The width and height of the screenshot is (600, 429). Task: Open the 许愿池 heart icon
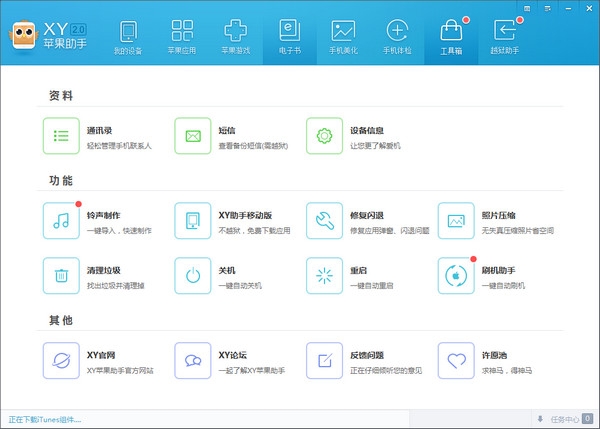456,360
